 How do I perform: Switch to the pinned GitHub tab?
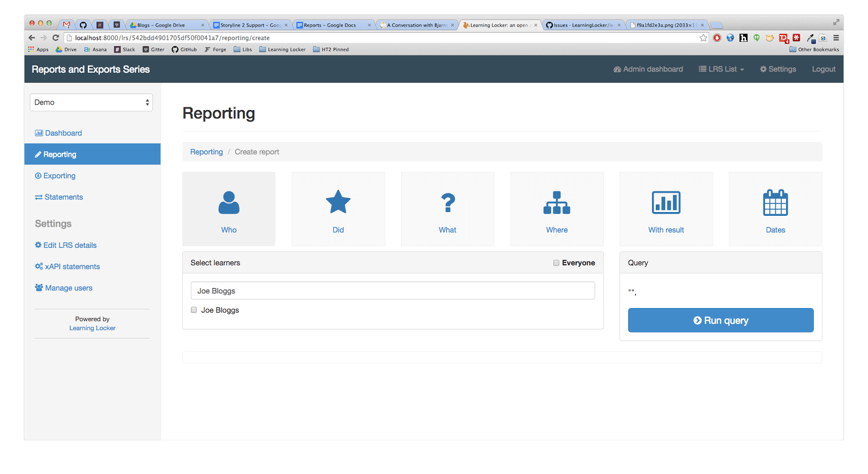point(83,25)
